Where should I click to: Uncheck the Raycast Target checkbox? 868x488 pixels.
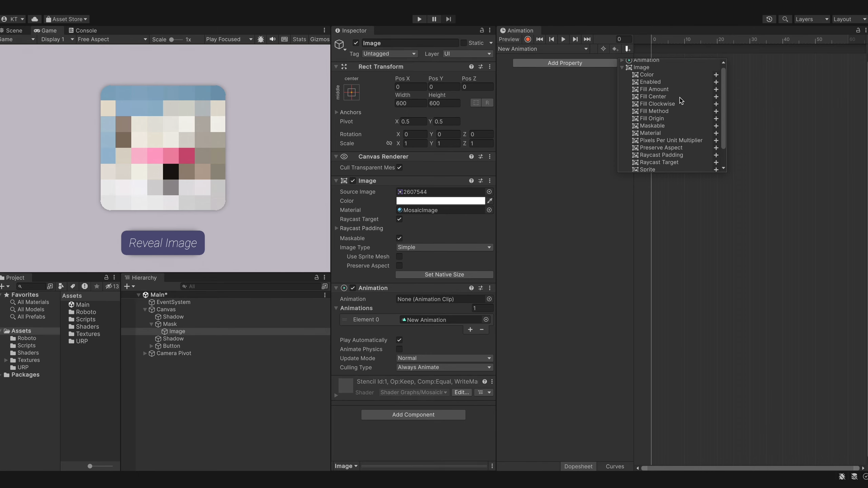click(x=399, y=219)
